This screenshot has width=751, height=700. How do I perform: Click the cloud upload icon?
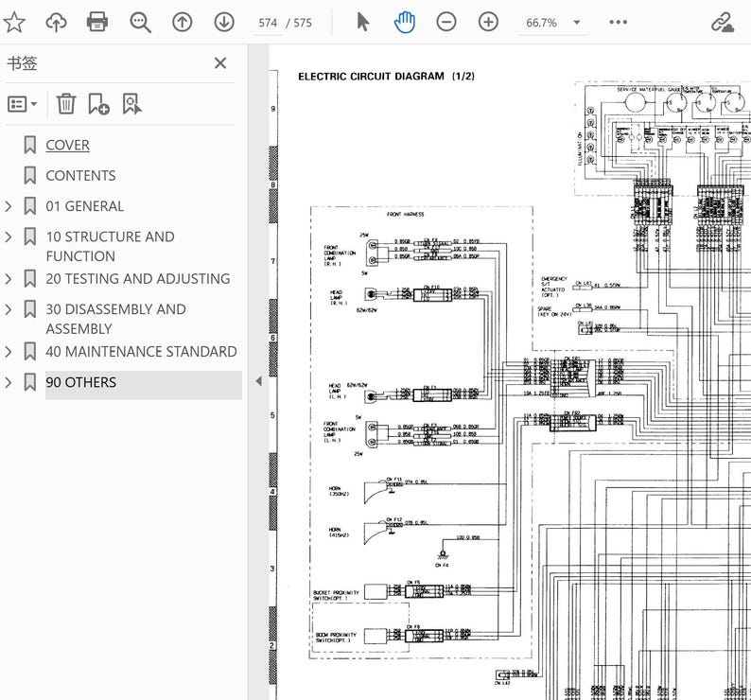56,23
